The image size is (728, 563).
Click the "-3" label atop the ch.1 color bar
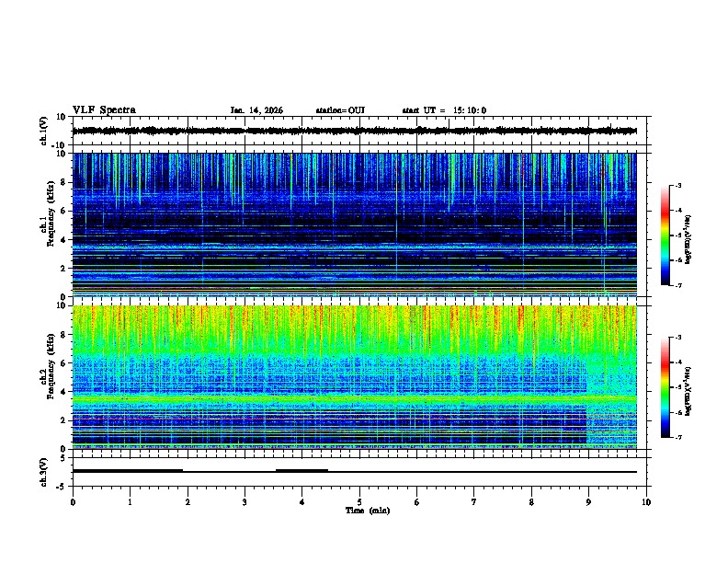click(678, 185)
